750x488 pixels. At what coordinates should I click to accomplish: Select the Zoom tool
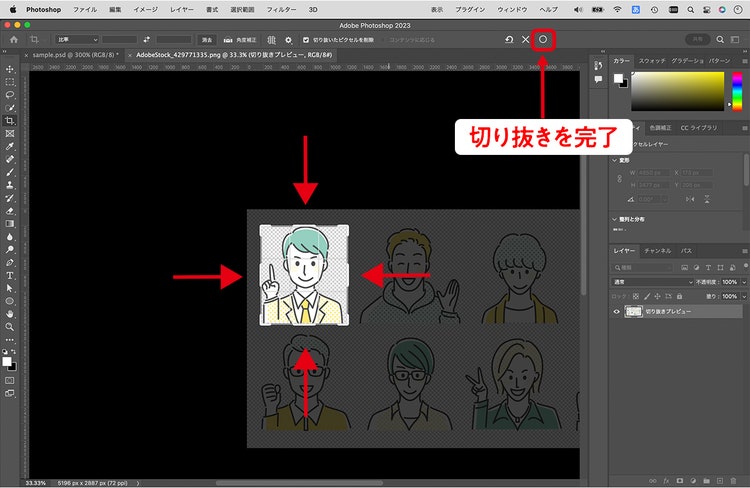click(10, 327)
